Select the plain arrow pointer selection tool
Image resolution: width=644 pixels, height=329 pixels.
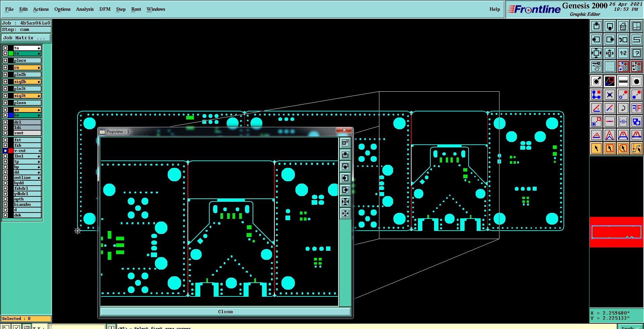pyautogui.click(x=596, y=148)
